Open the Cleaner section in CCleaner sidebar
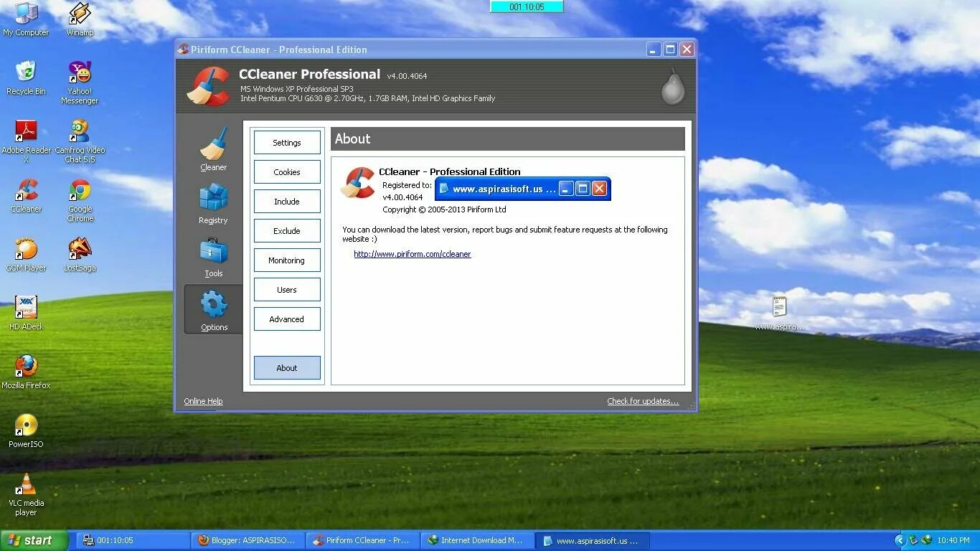980x551 pixels. tap(213, 150)
